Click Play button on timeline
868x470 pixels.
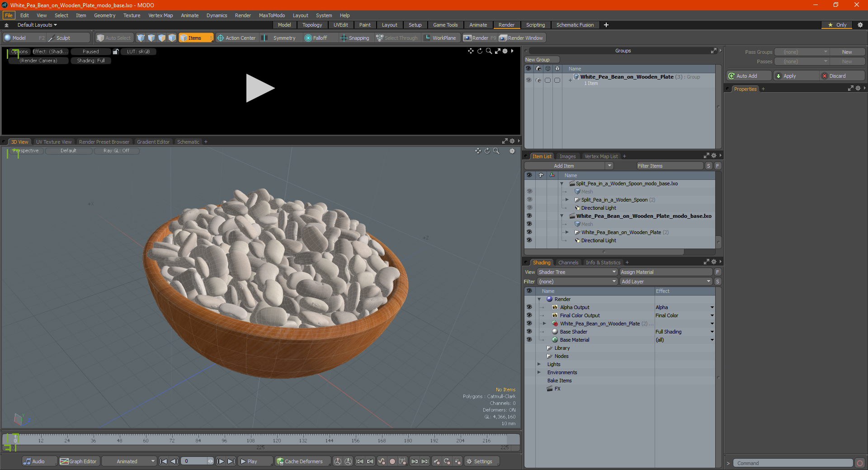coord(255,461)
